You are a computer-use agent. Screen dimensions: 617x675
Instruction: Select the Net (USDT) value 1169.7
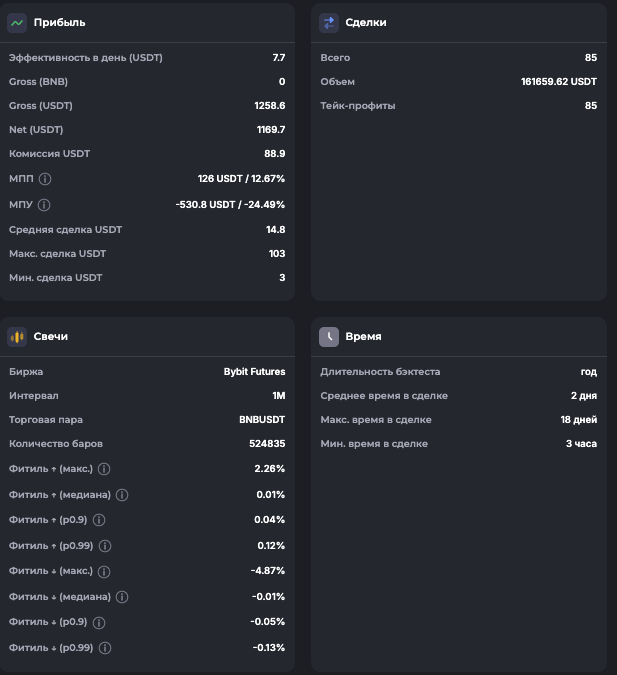271,130
